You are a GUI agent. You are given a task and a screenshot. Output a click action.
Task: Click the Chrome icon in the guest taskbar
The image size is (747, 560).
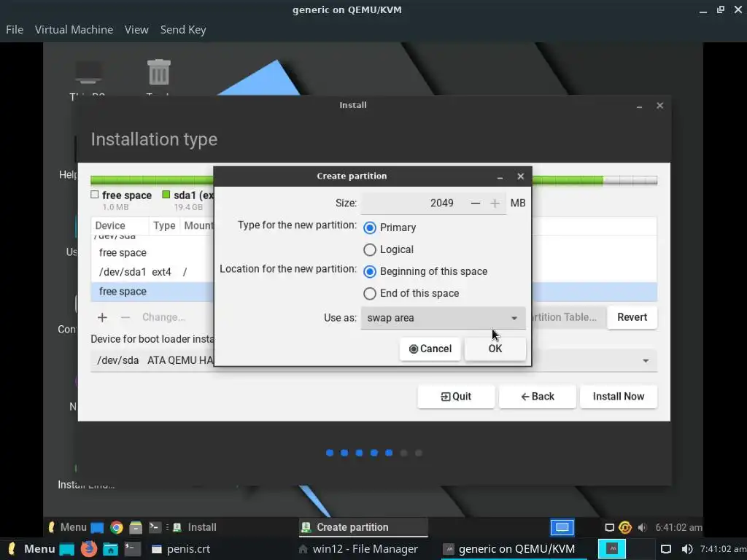pos(116,528)
